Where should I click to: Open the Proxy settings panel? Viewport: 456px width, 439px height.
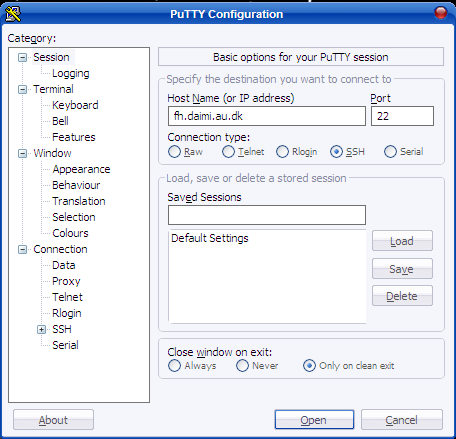66,281
